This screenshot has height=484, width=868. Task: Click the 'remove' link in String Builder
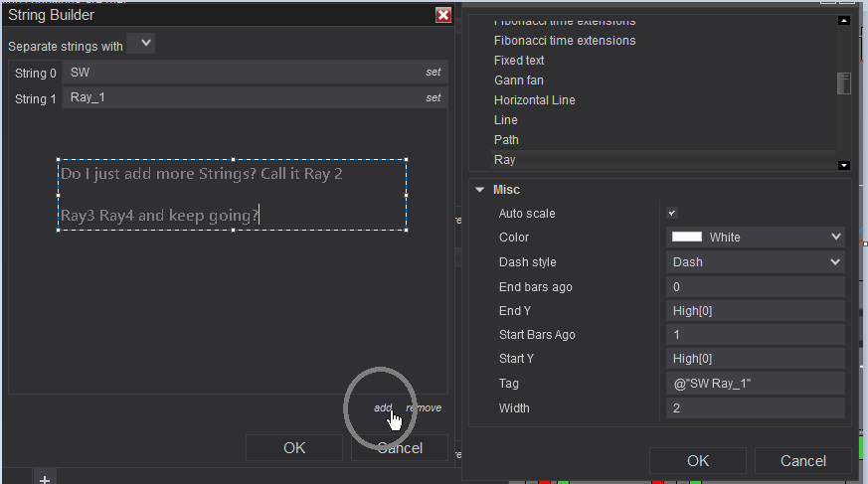[x=424, y=407]
